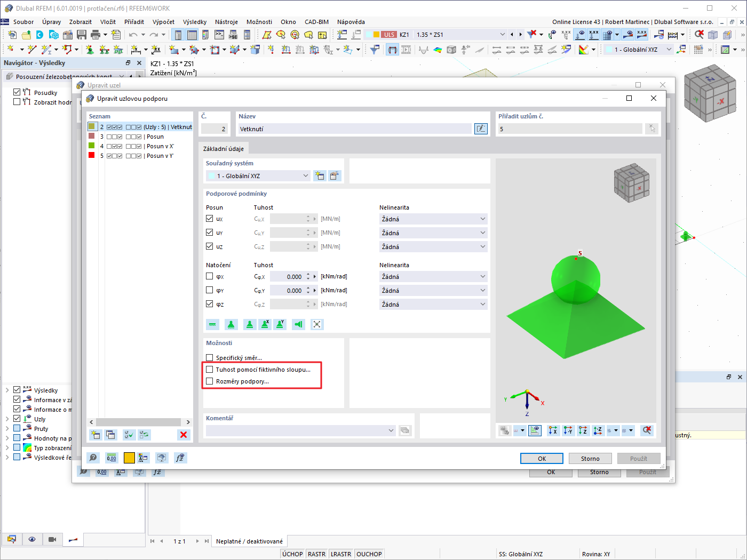Click Storno in Upravit uzlovou podporu dialog
The height and width of the screenshot is (560, 747).
pyautogui.click(x=590, y=459)
